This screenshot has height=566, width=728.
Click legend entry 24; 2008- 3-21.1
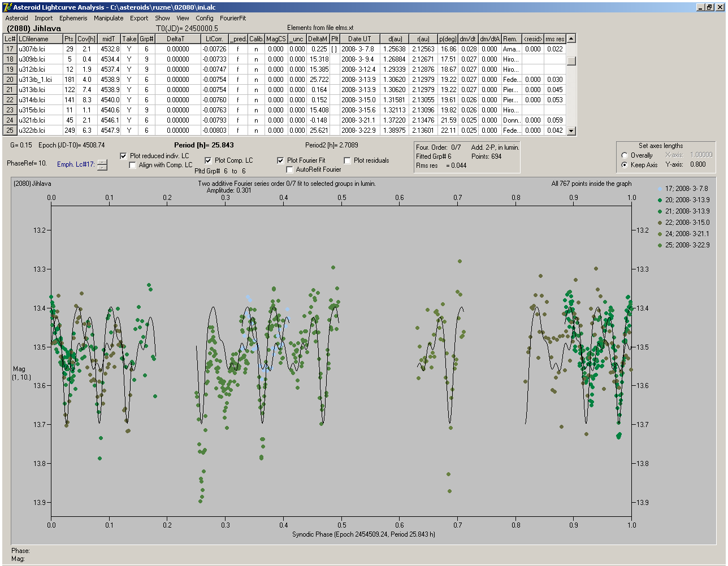coord(683,234)
